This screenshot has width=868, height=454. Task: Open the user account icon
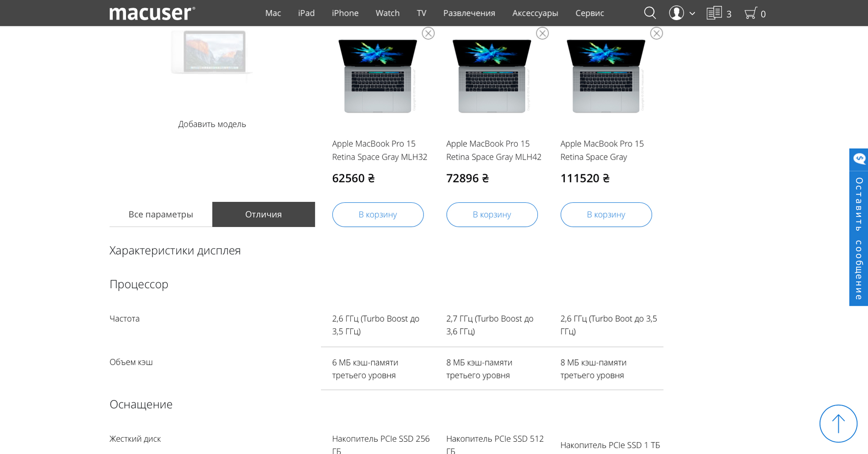pos(676,13)
